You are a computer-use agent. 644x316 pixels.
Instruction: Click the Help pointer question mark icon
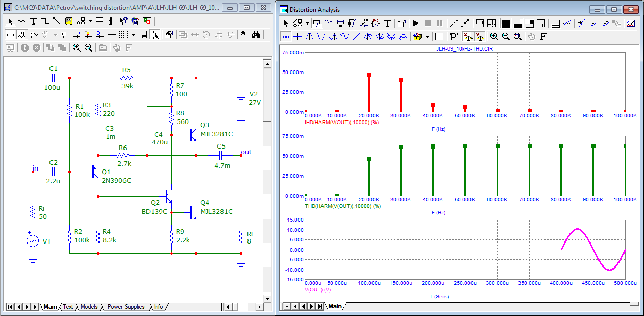(x=123, y=21)
